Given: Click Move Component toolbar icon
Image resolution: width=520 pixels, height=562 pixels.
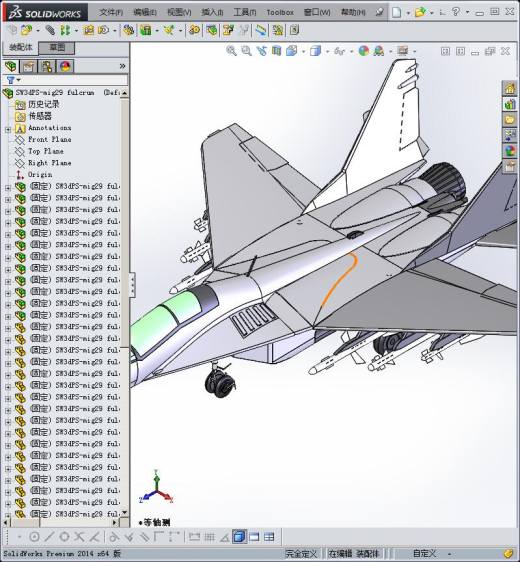Looking at the screenshot, I should click(104, 30).
